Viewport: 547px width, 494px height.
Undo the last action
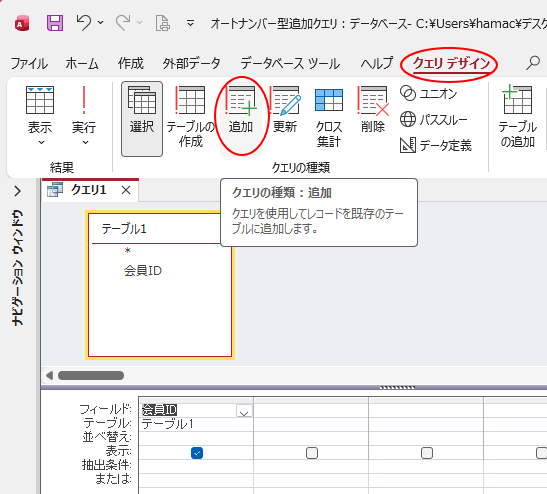click(84, 23)
